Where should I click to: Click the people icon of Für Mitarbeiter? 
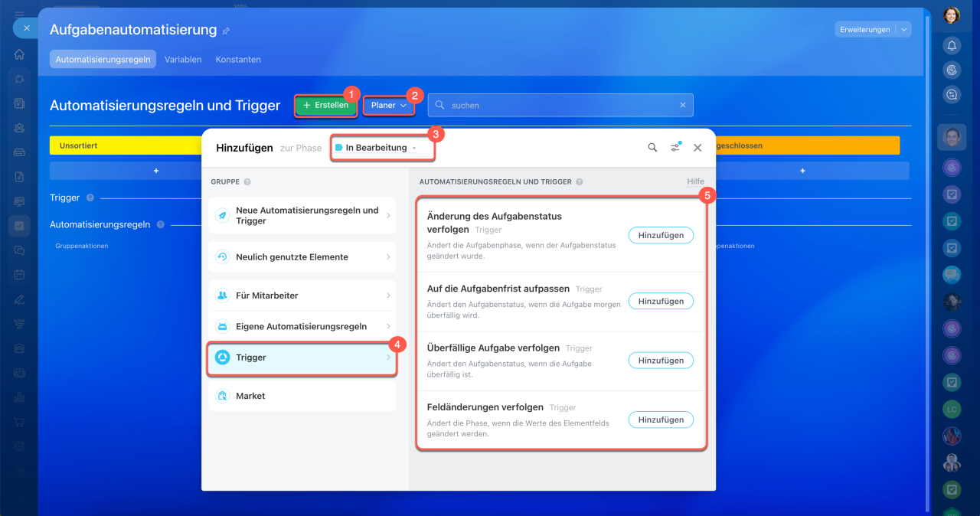point(223,296)
